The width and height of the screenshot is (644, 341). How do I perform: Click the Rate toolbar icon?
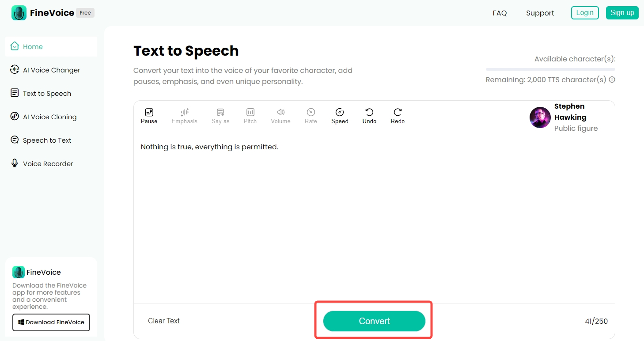pos(311,112)
